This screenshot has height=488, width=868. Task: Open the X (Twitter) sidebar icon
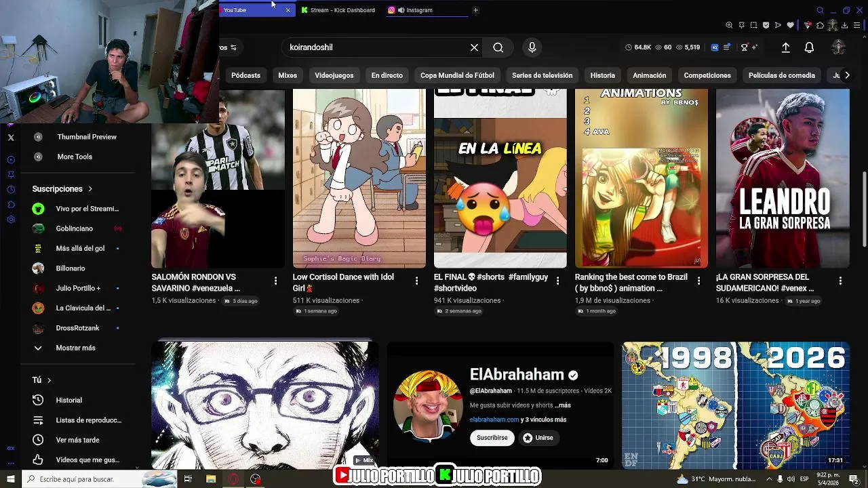pyautogui.click(x=11, y=138)
